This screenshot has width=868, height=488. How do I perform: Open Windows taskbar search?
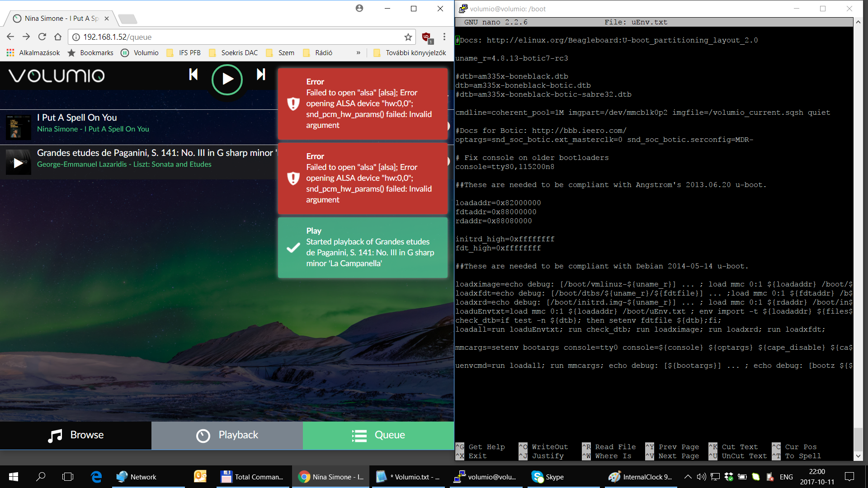coord(41,477)
